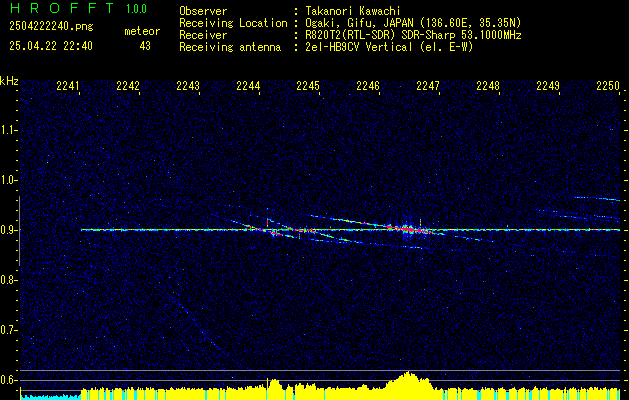Click the 2242 time marker

point(128,86)
